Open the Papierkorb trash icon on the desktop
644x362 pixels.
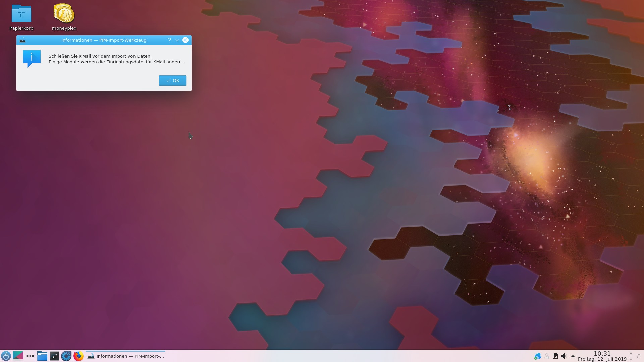(x=21, y=18)
